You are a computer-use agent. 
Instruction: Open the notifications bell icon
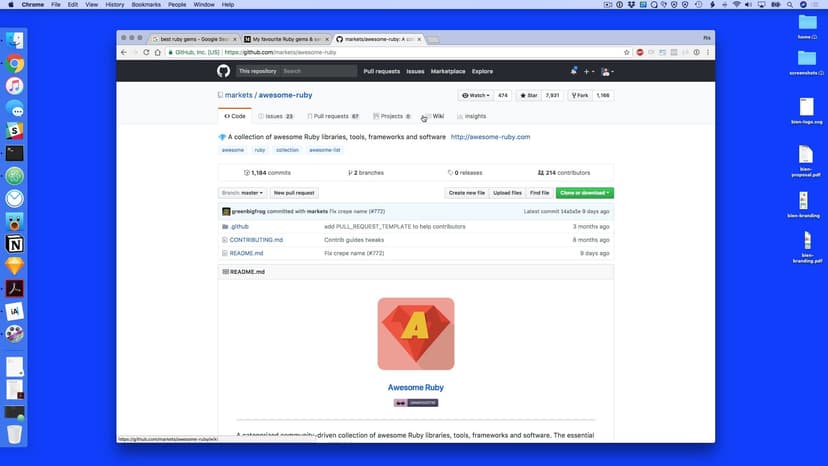pyautogui.click(x=573, y=71)
